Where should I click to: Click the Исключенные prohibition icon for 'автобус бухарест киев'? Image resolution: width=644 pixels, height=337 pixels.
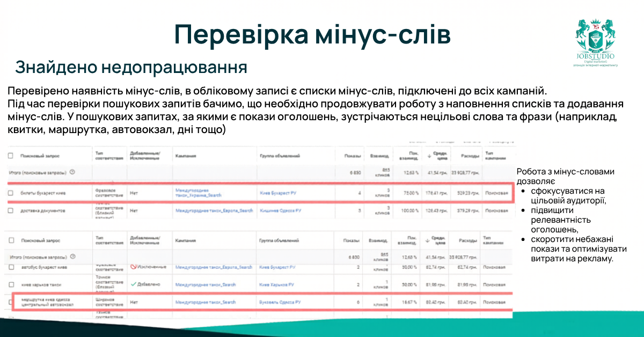coord(134,267)
